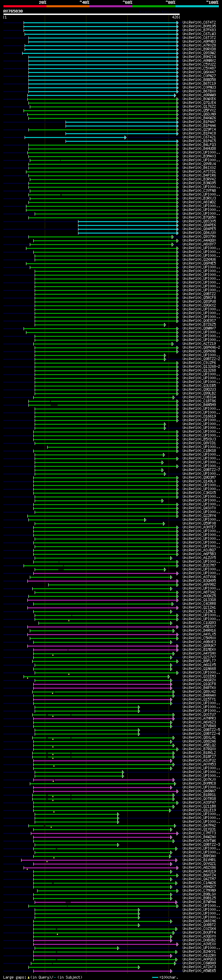Select UniRef100_C0PNU3 entry
The height and width of the screenshot is (980, 222).
[199, 88]
